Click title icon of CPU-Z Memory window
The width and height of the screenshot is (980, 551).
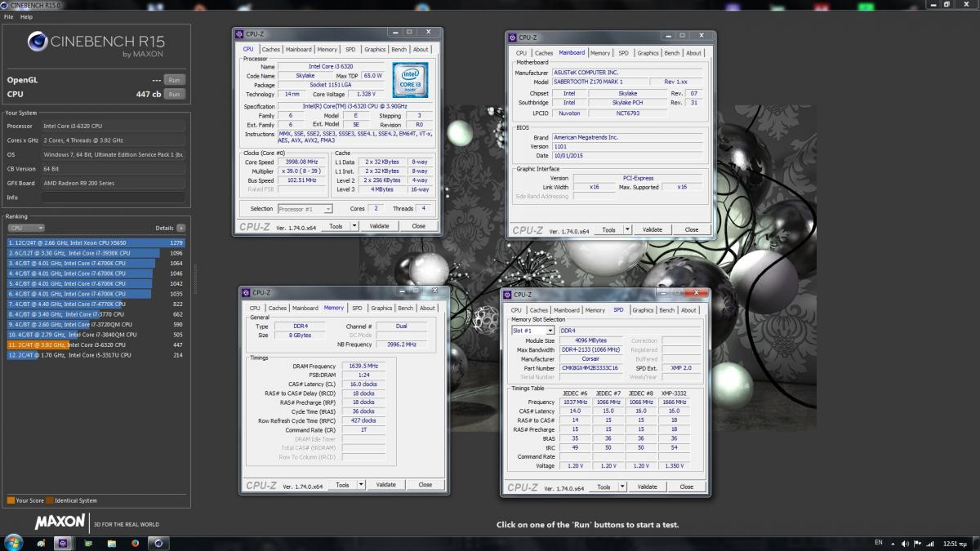247,292
